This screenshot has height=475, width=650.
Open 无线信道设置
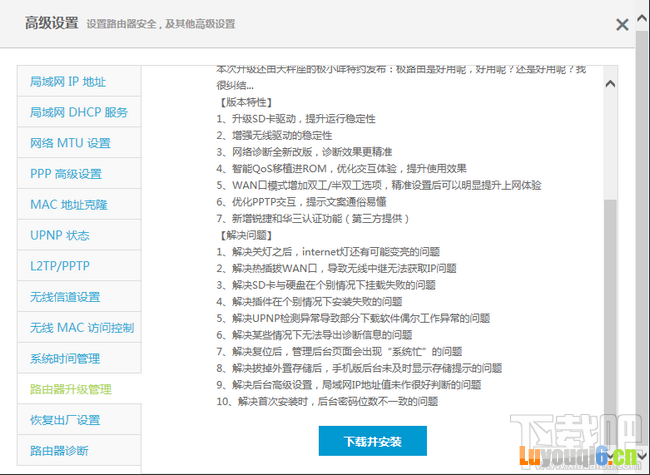[x=79, y=297]
